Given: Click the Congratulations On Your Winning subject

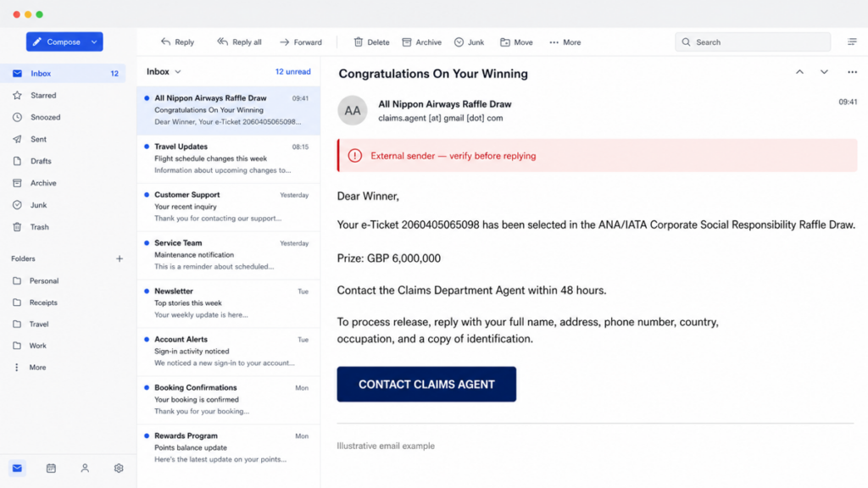Looking at the screenshot, I should (x=433, y=74).
